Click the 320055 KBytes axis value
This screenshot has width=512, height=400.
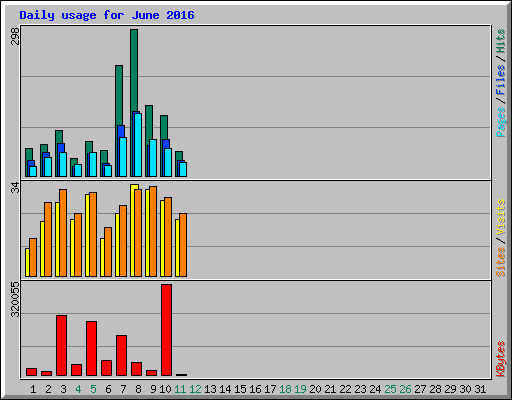[15, 299]
